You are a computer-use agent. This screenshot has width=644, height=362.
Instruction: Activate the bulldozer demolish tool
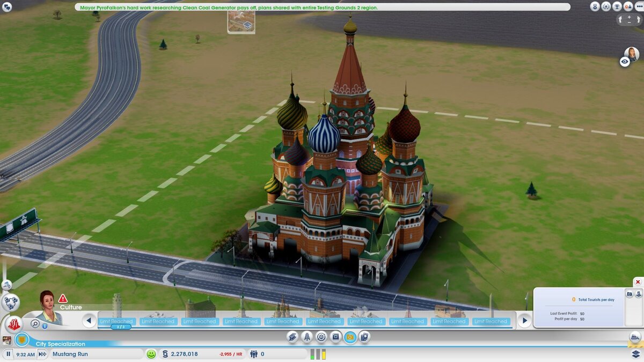point(635,337)
